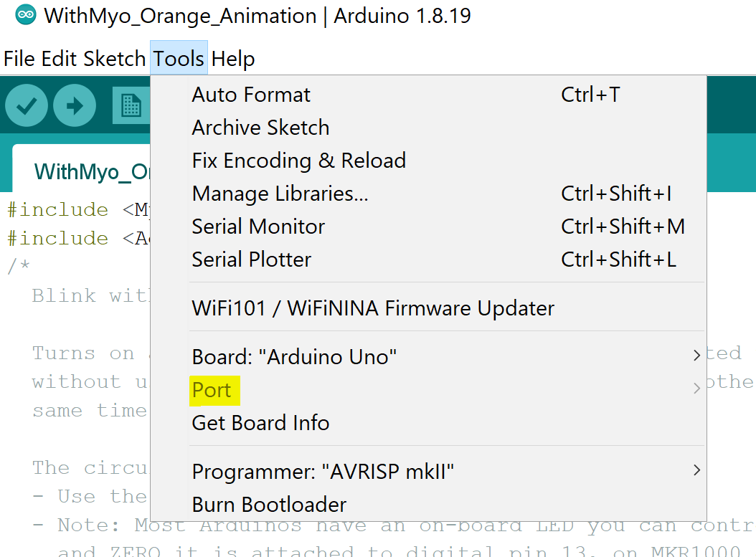756x557 pixels.
Task: Click the New sketch icon
Action: (x=131, y=106)
